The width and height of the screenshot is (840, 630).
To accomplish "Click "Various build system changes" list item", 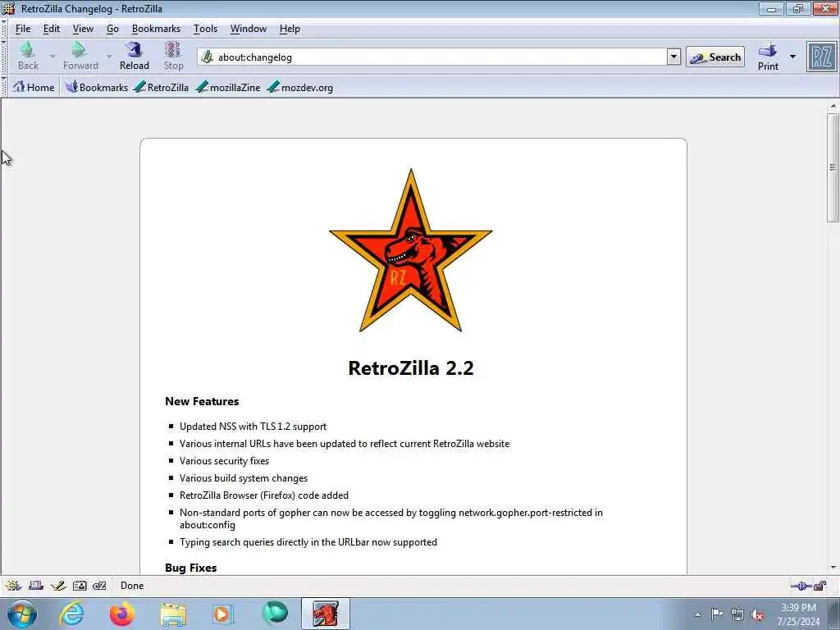I will [x=243, y=478].
